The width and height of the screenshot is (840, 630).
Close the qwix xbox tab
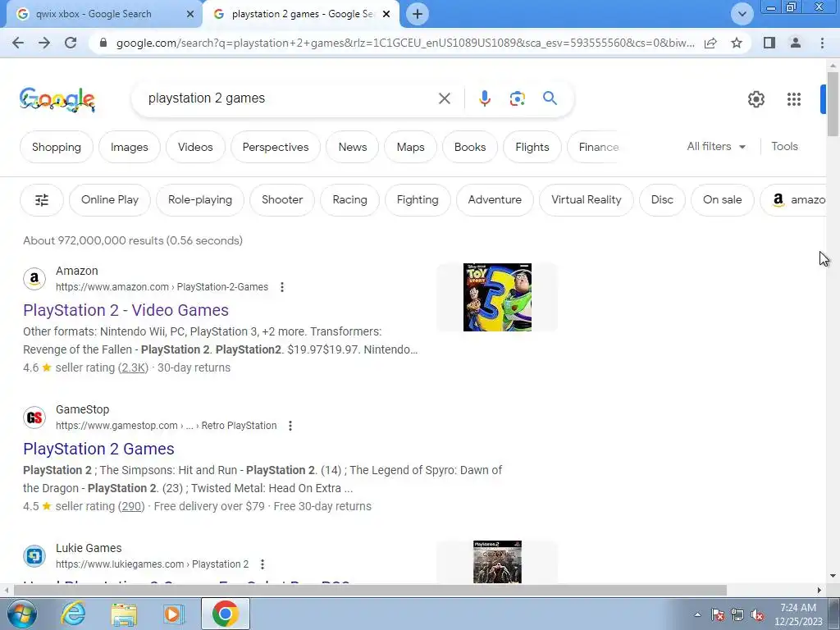190,14
